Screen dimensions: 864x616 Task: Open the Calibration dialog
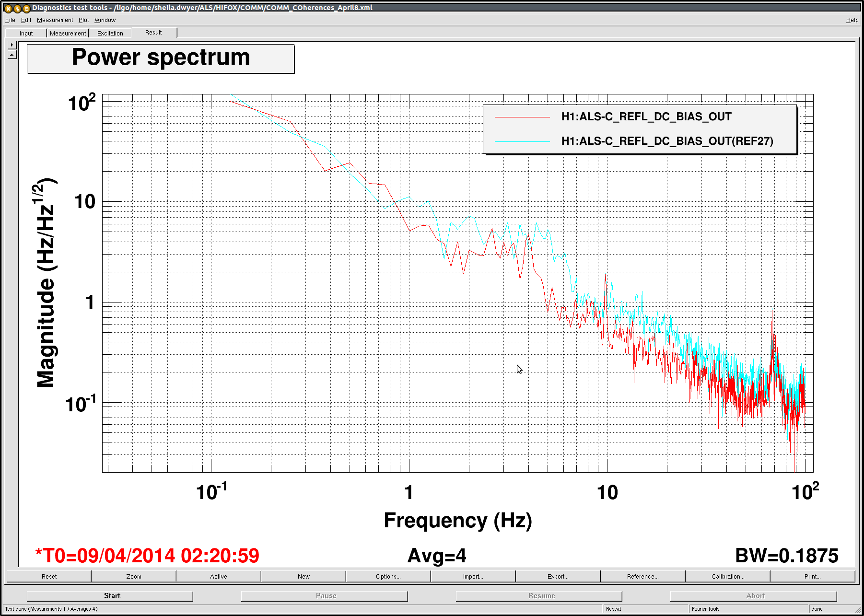[x=728, y=576]
